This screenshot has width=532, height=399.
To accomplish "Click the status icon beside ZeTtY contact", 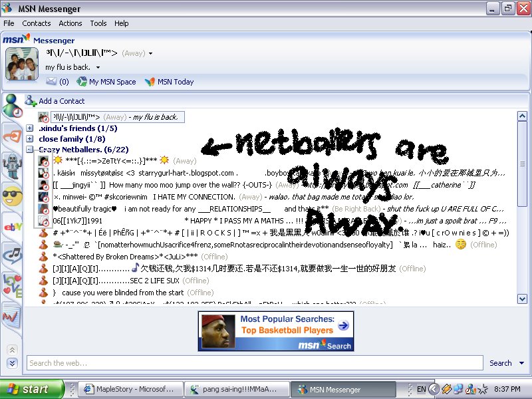I will [x=43, y=161].
